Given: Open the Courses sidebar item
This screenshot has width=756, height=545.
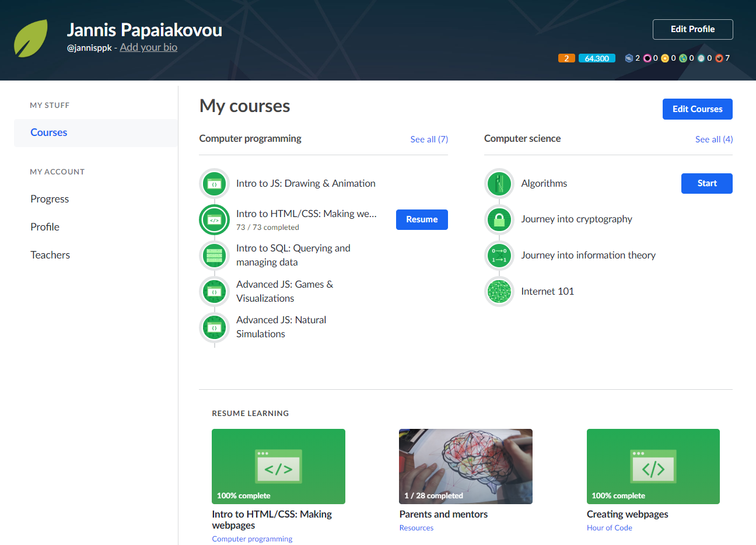Looking at the screenshot, I should (96, 132).
